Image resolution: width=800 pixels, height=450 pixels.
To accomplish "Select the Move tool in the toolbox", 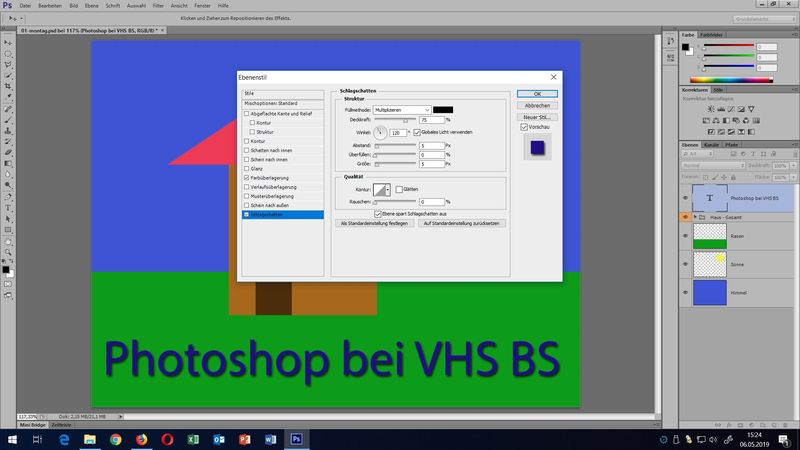I will coord(8,43).
